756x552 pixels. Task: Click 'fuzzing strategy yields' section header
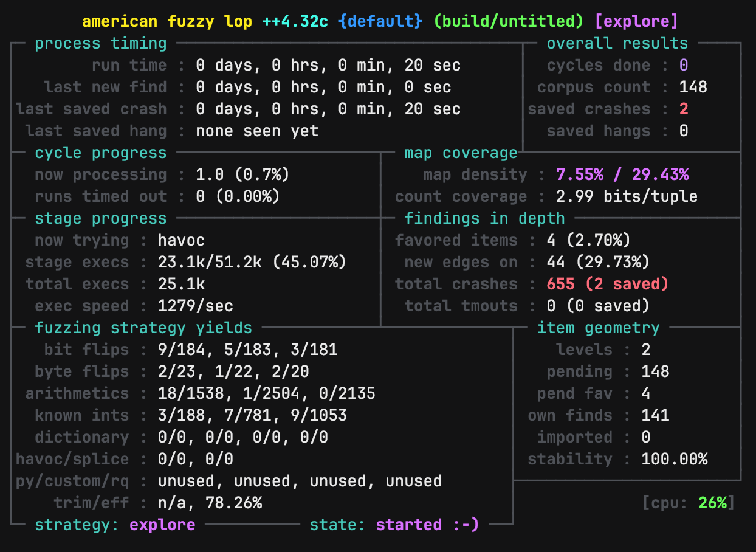pyautogui.click(x=143, y=328)
